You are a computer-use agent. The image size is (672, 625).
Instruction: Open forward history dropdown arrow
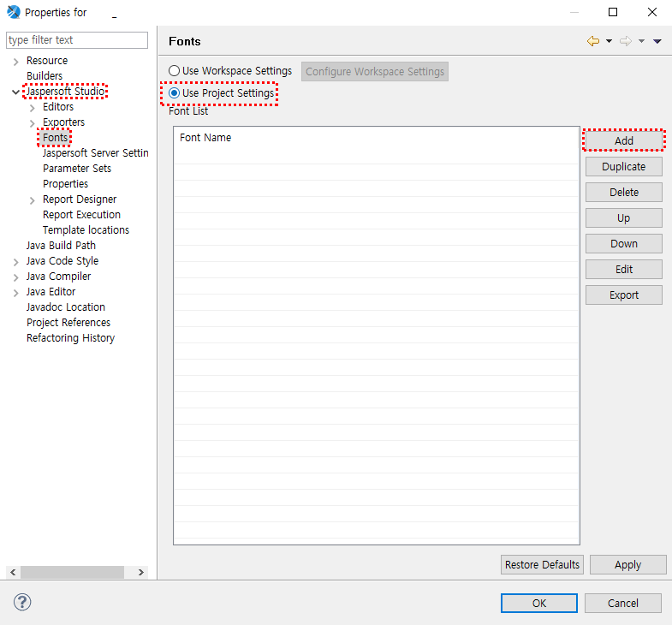pyautogui.click(x=641, y=41)
